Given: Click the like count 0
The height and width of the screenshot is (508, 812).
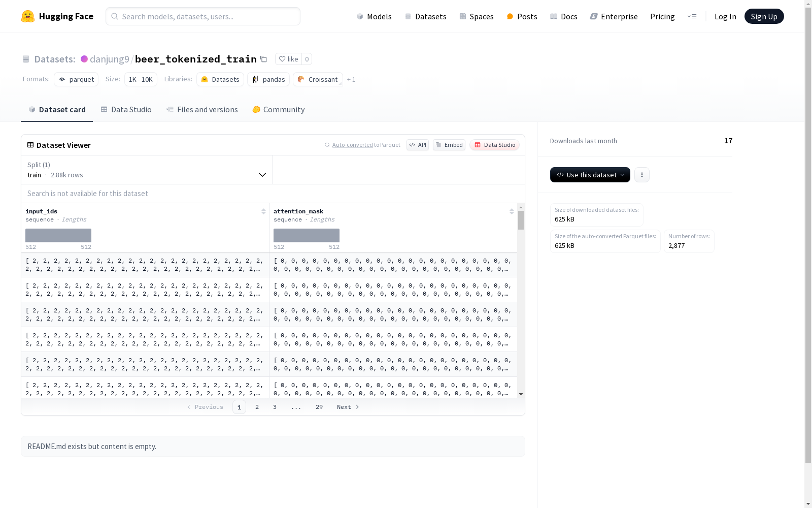Looking at the screenshot, I should tap(307, 59).
